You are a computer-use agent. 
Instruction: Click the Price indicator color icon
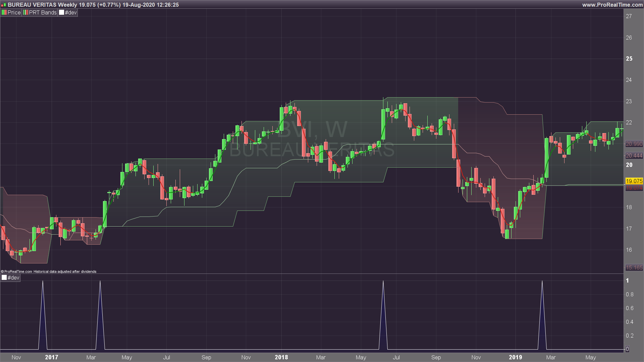4,12
